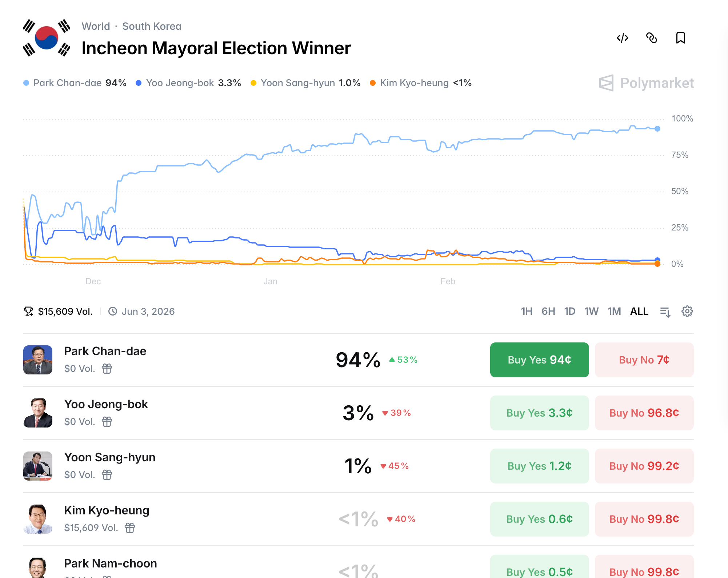Click Park Chan-dae's light blue legend dot
Viewport: 728px width, 578px height.
pyautogui.click(x=26, y=83)
